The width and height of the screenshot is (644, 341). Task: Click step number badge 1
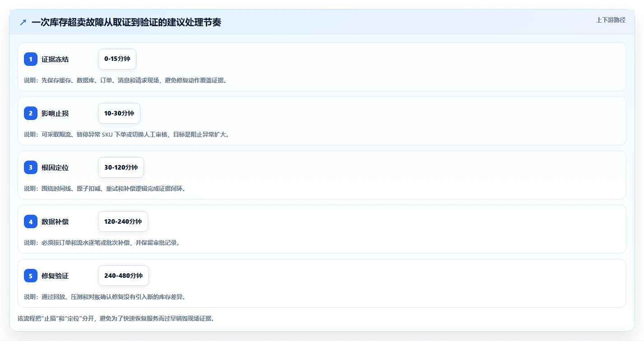31,59
